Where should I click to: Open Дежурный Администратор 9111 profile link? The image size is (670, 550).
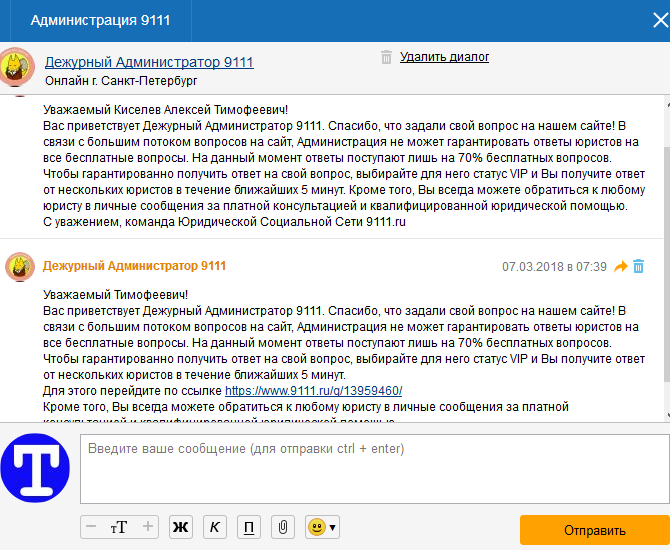[149, 62]
